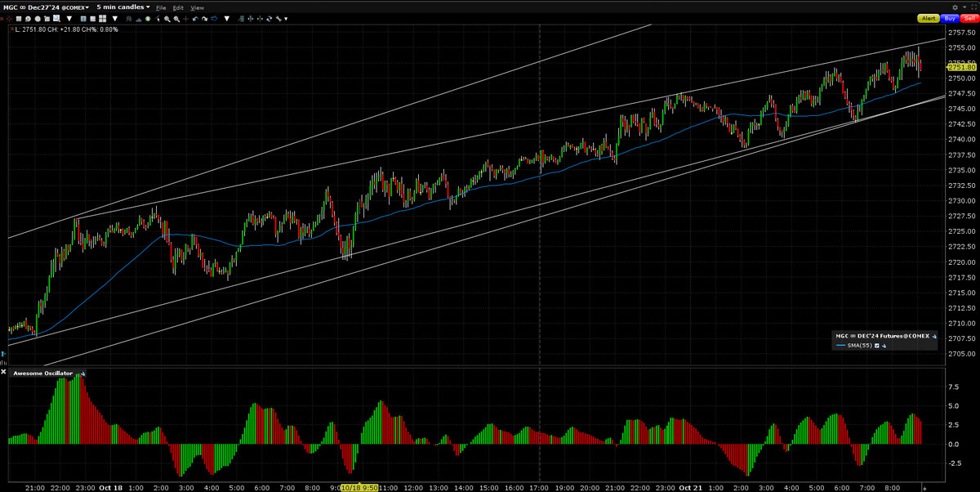The image size is (980, 492).
Task: Select the zoom-out magnifier tool
Action: tap(176, 18)
